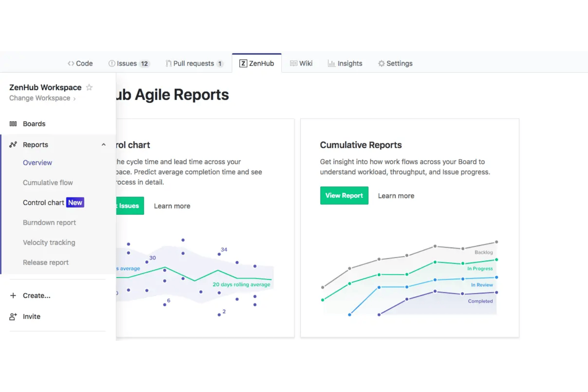The height and width of the screenshot is (392, 588).
Task: Click the 20 days rolling average label
Action: (x=241, y=285)
